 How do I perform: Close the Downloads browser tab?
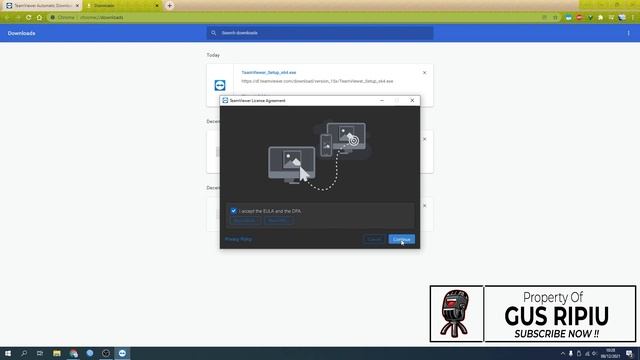pyautogui.click(x=157, y=6)
